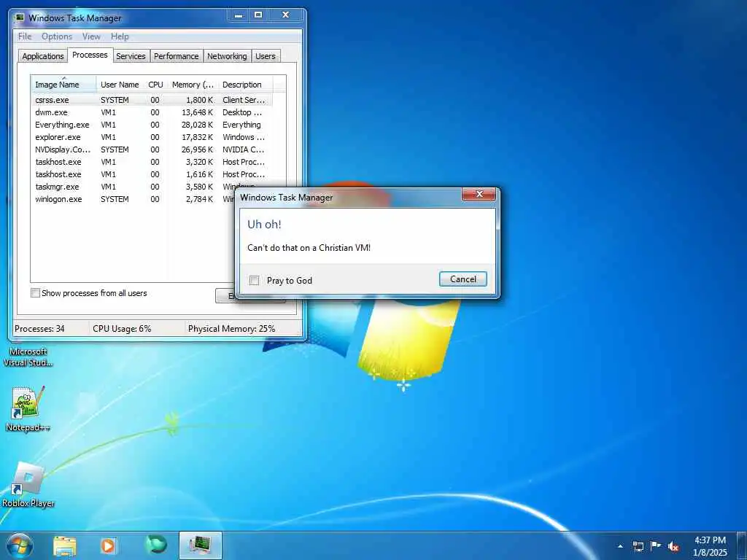Select taskhost.exe row with 1,616 K
Image resolution: width=747 pixels, height=560 pixels.
152,174
